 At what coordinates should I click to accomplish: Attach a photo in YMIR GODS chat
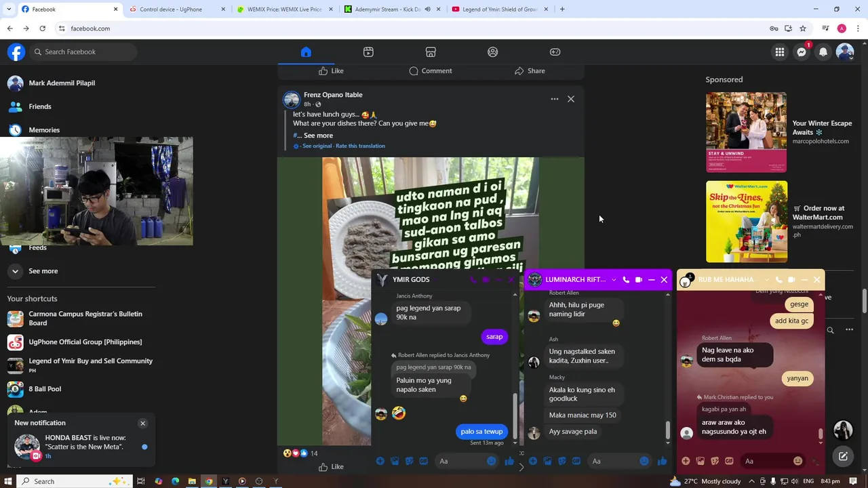click(x=395, y=462)
